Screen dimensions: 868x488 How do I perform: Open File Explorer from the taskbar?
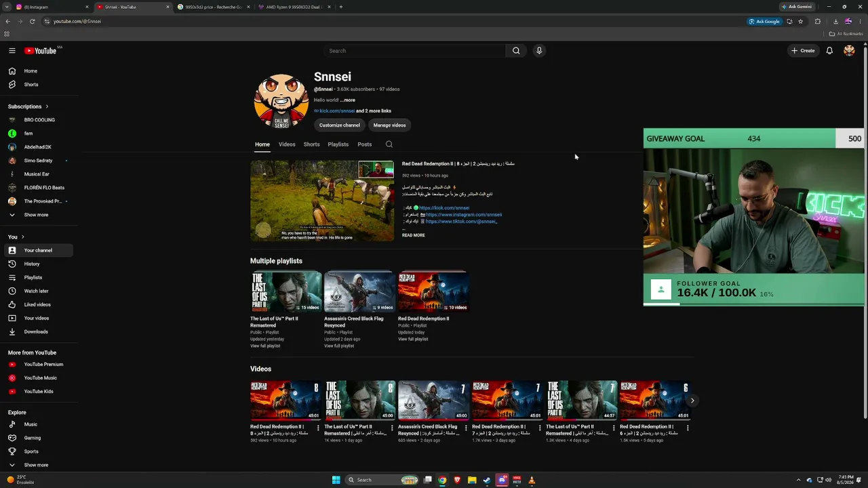pos(472,480)
